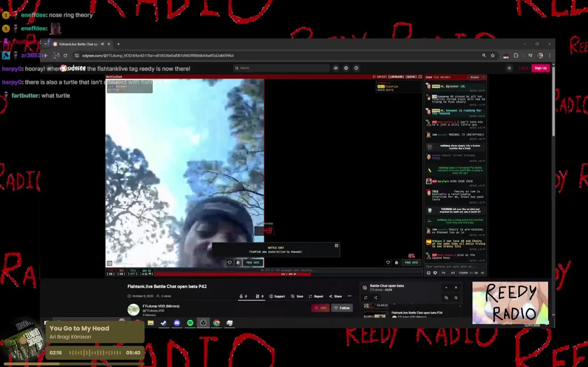Click the red XP progress bar
Image resolution: width=588 pixels, height=367 pixels.
click(x=288, y=274)
